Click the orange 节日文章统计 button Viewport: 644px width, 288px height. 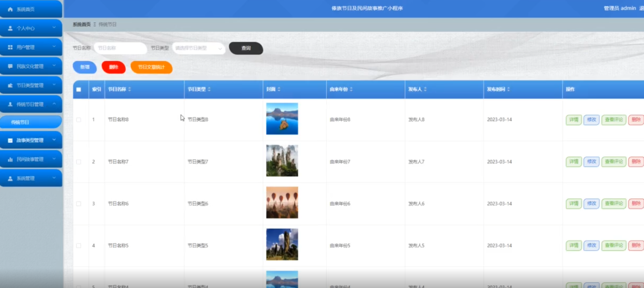[151, 67]
